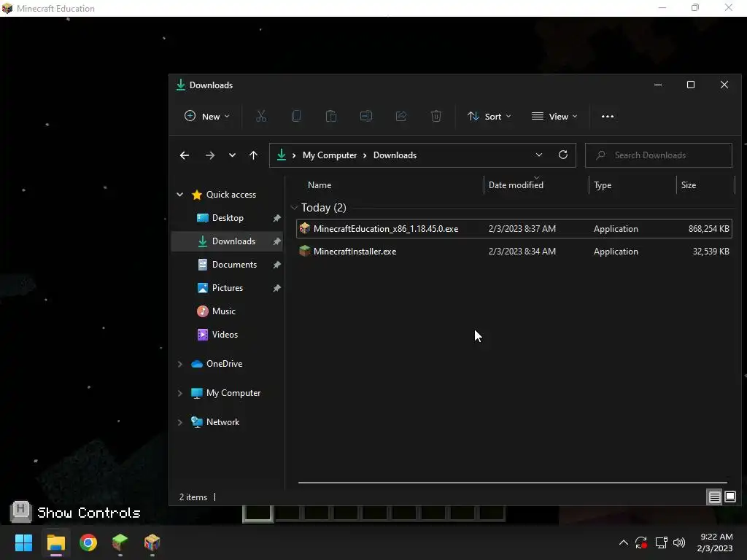Switch to details view layout icon
Image resolution: width=747 pixels, height=560 pixels.
tap(715, 497)
